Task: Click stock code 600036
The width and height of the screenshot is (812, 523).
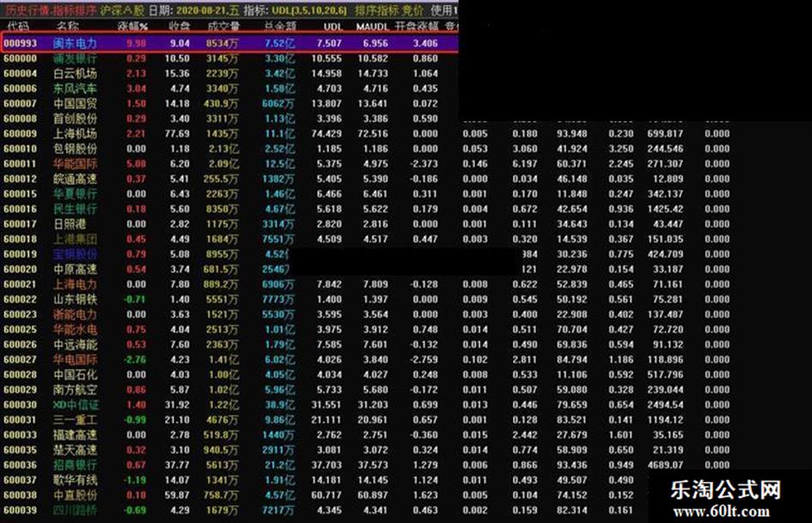Action: [x=20, y=465]
